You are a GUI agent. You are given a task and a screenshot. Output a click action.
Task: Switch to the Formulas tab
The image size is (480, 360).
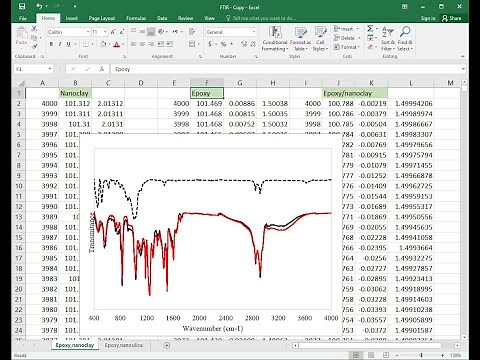tap(136, 18)
